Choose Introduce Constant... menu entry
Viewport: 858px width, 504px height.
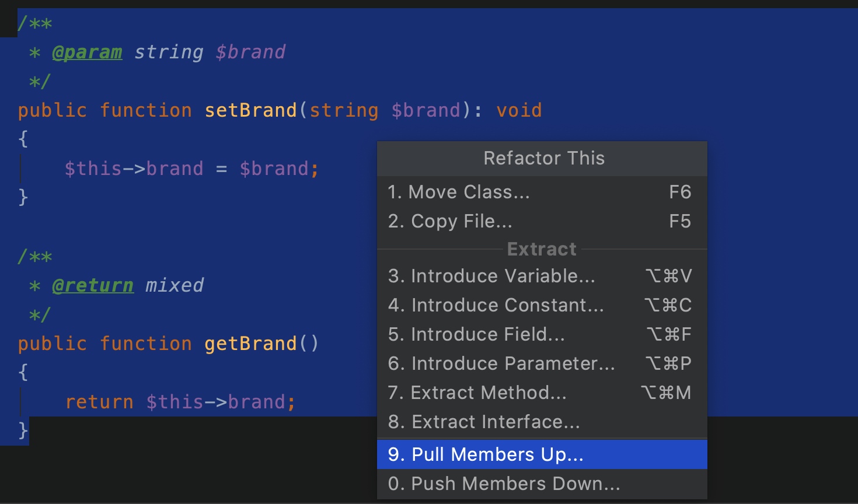point(542,305)
